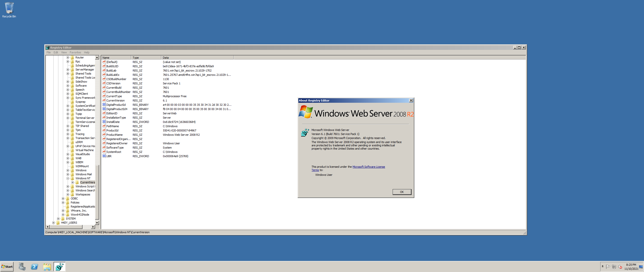Click the Action Center flag tray icon

[608, 267]
